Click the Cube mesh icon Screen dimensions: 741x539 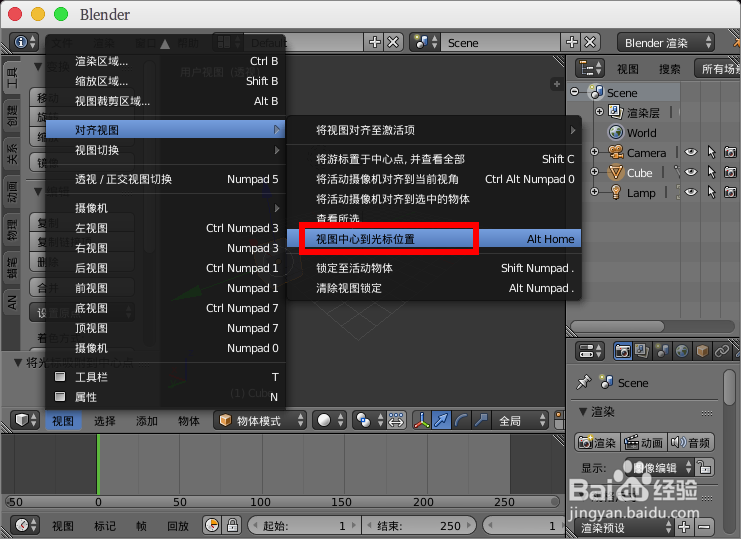[x=616, y=172]
